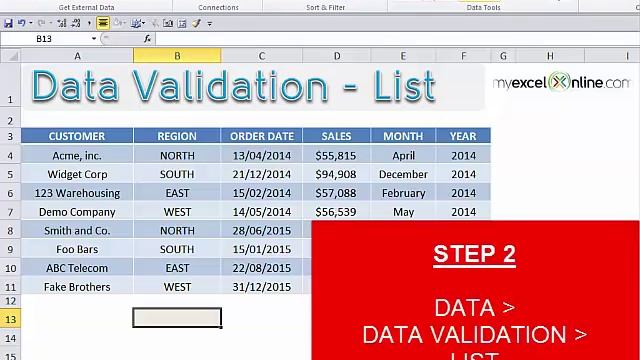The image size is (640, 360).
Task: Click the ORDER DATE header cell
Action: point(262,136)
